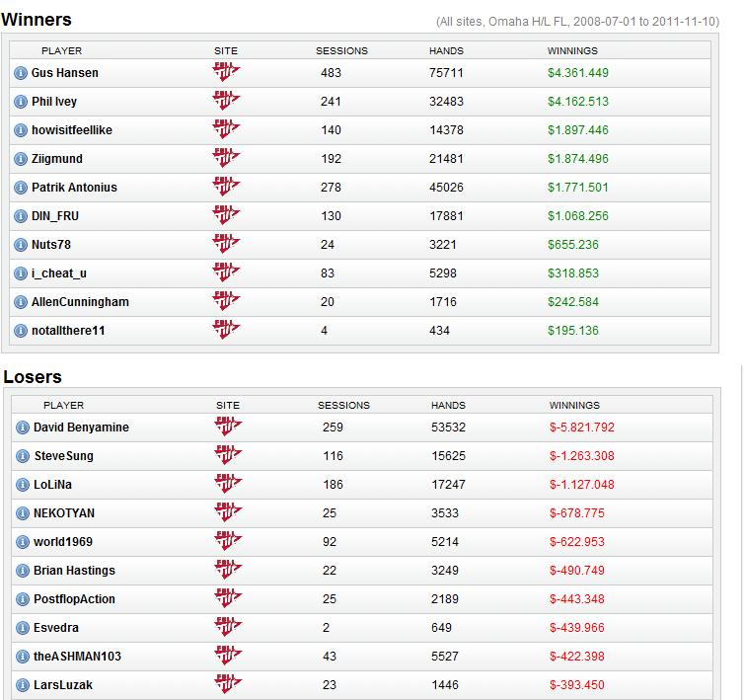
Task: Select the Ziigmund player name
Action: [57, 159]
